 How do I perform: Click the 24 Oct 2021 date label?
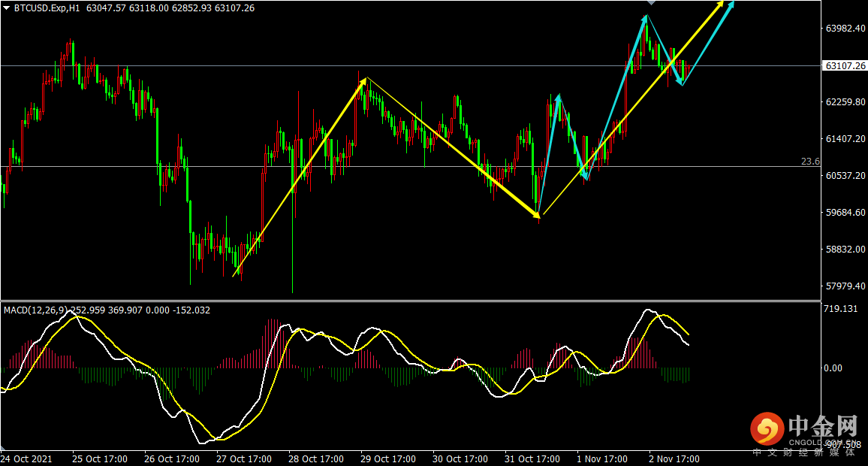tap(26, 458)
